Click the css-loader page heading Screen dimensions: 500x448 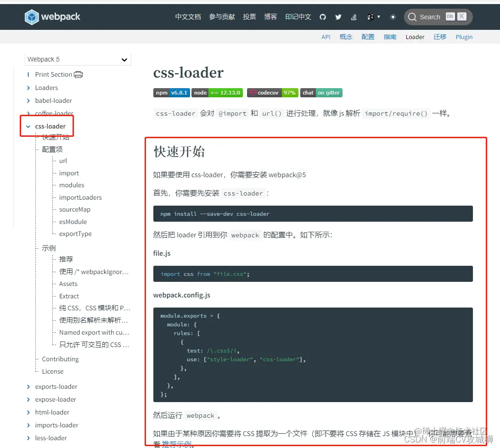tap(188, 73)
